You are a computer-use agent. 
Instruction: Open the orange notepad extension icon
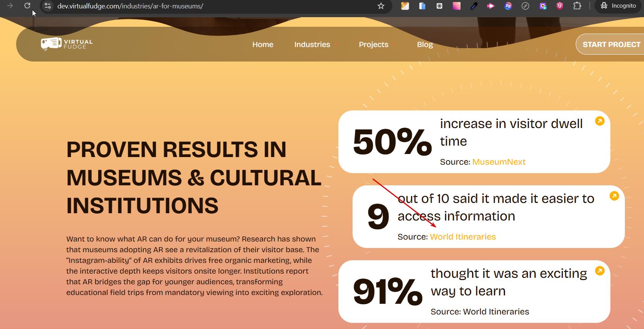[405, 6]
